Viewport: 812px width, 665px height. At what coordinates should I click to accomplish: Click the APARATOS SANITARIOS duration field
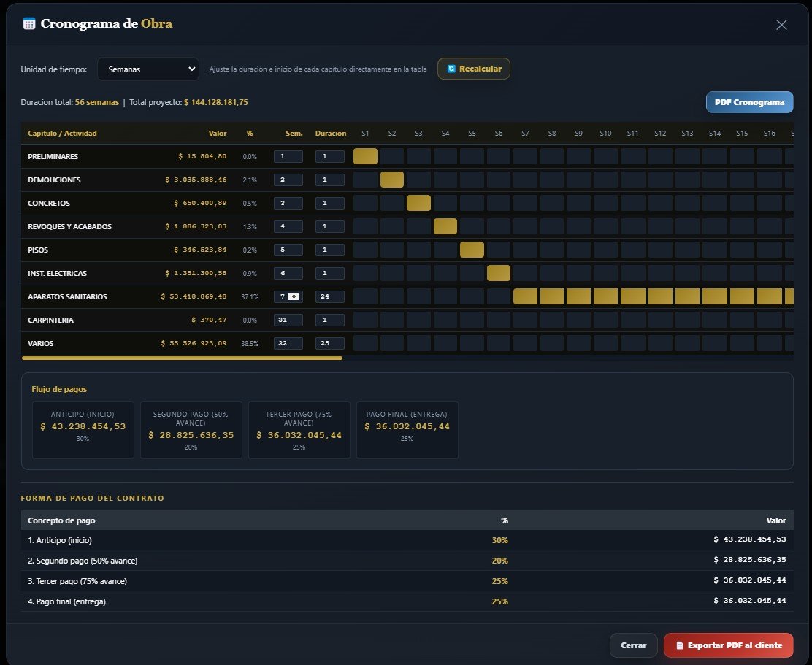click(330, 296)
